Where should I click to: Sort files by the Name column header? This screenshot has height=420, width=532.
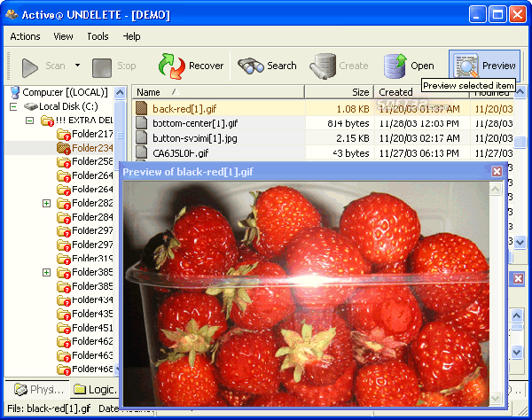(218, 92)
